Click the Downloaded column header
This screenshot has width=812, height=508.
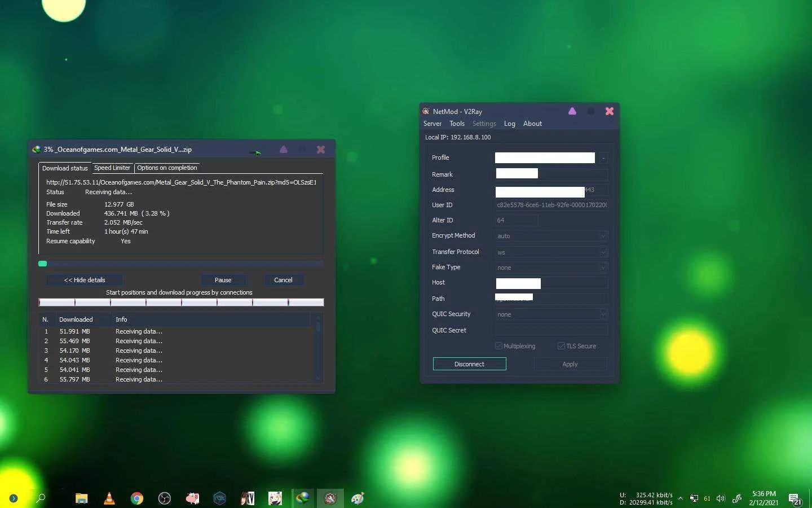tap(83, 319)
